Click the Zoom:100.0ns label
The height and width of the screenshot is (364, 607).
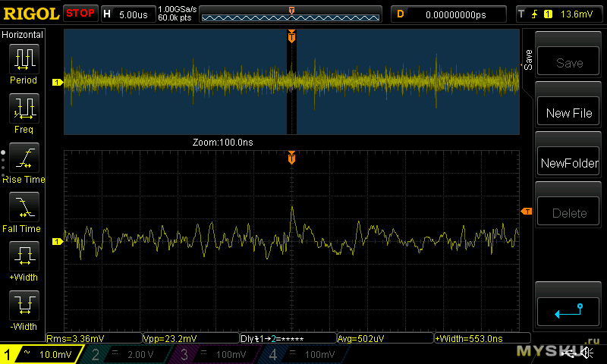click(222, 143)
